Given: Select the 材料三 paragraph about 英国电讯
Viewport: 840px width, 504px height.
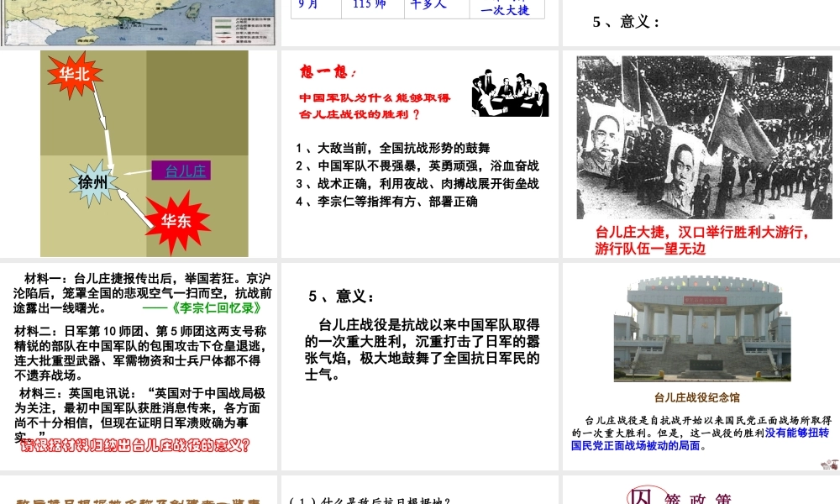Looking at the screenshot, I should tap(140, 415).
